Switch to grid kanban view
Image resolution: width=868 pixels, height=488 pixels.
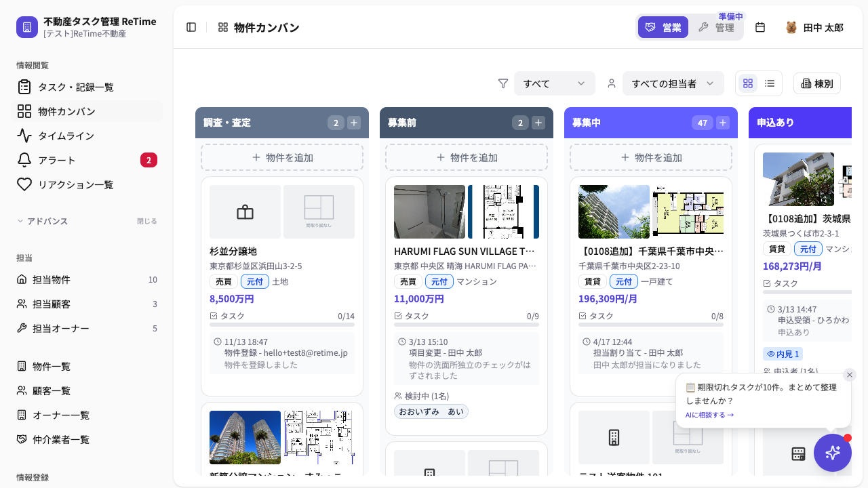pos(748,83)
